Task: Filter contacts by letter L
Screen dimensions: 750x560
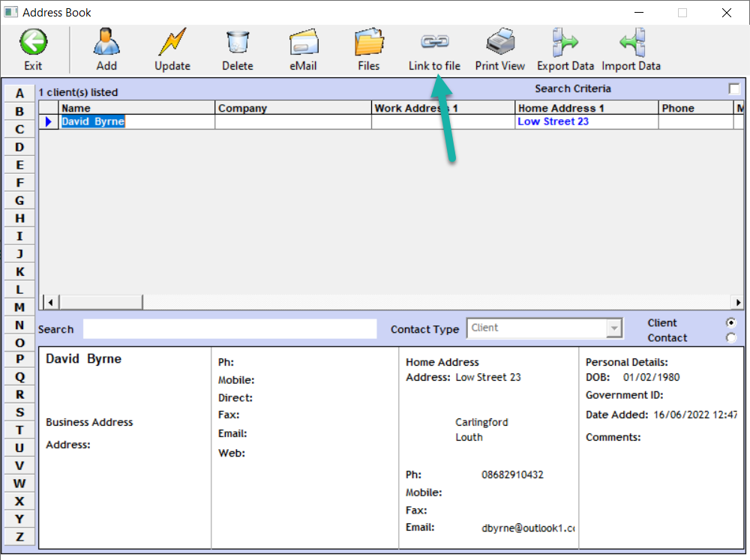Action: (19, 289)
